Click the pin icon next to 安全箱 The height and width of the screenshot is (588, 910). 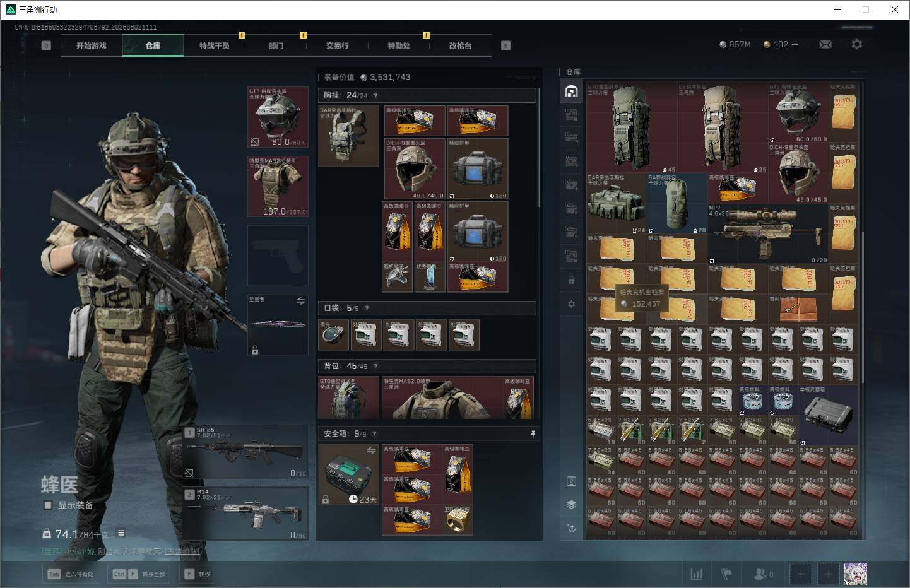tap(533, 433)
